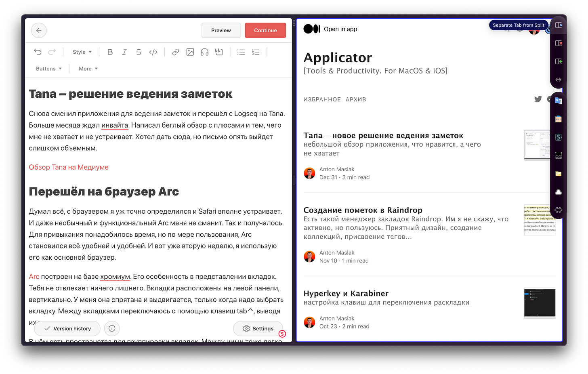
Task: Close split tab with red X icon
Action: [x=559, y=43]
